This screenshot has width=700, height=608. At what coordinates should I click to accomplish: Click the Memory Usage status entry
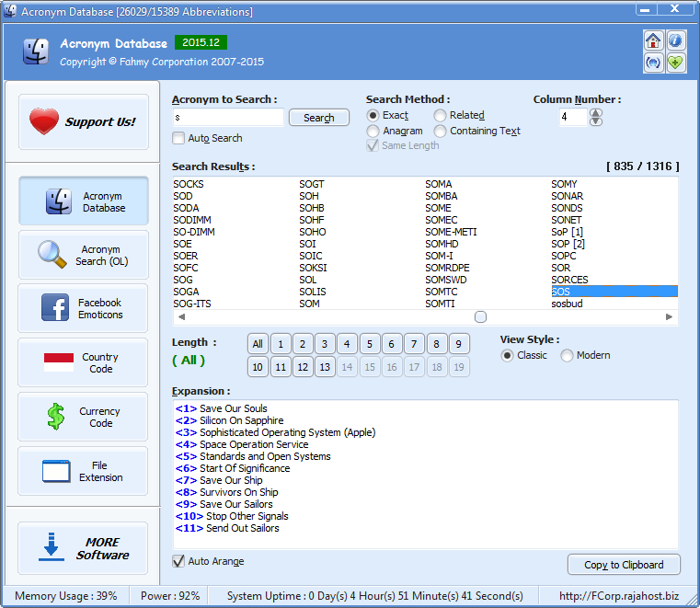(x=65, y=596)
